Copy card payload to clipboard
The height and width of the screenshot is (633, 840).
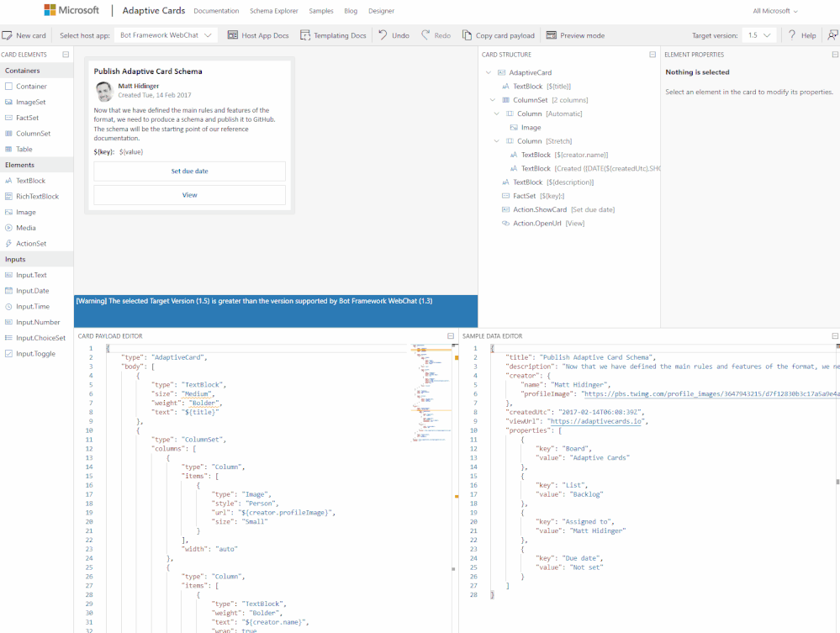pyautogui.click(x=499, y=35)
